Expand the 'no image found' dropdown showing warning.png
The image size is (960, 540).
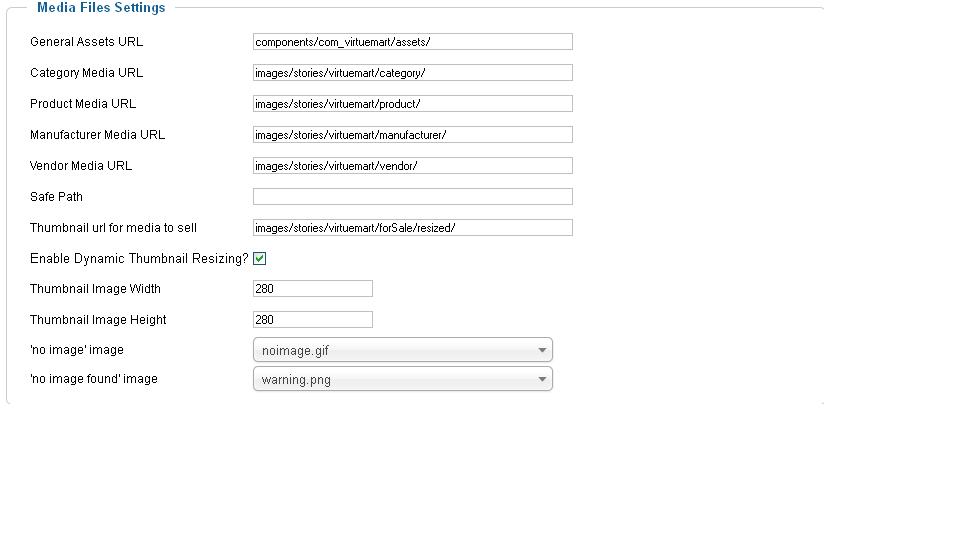400,379
